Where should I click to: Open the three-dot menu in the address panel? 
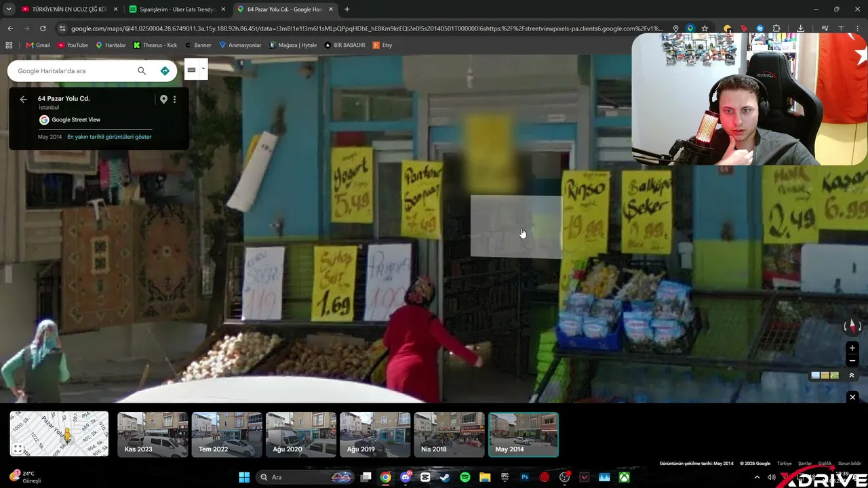click(x=174, y=99)
